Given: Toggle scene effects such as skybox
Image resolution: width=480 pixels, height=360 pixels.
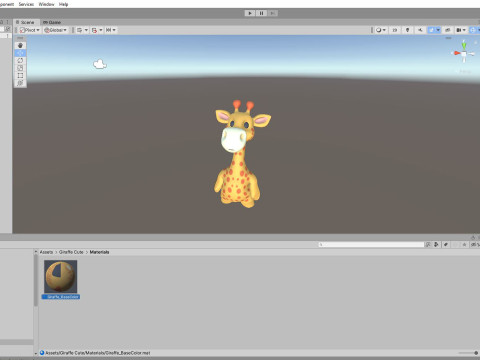Looking at the screenshot, I should (x=432, y=30).
